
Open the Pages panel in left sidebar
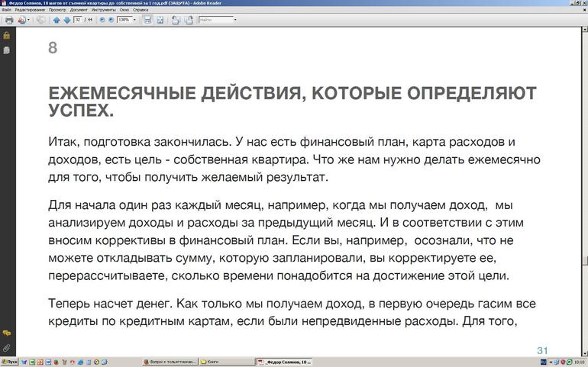[6, 50]
